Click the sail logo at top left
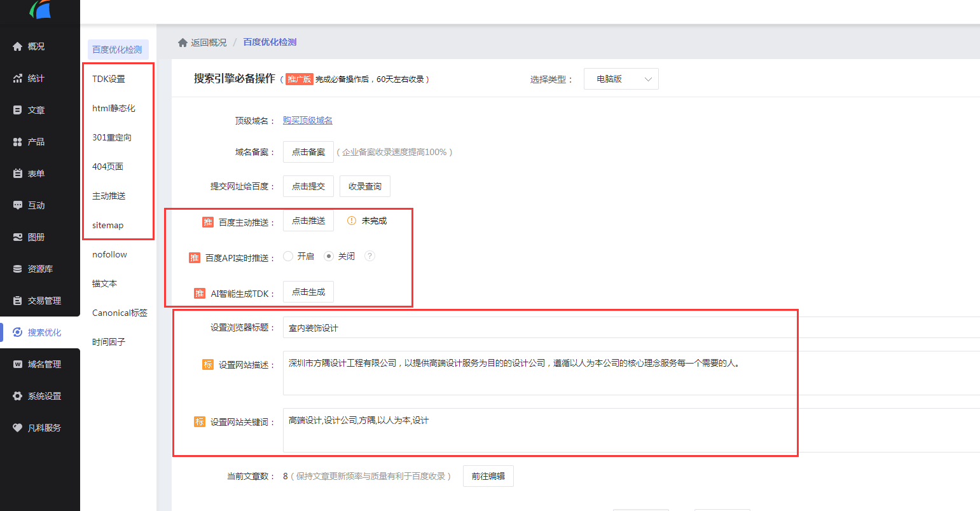This screenshot has width=980, height=511. (40, 9)
